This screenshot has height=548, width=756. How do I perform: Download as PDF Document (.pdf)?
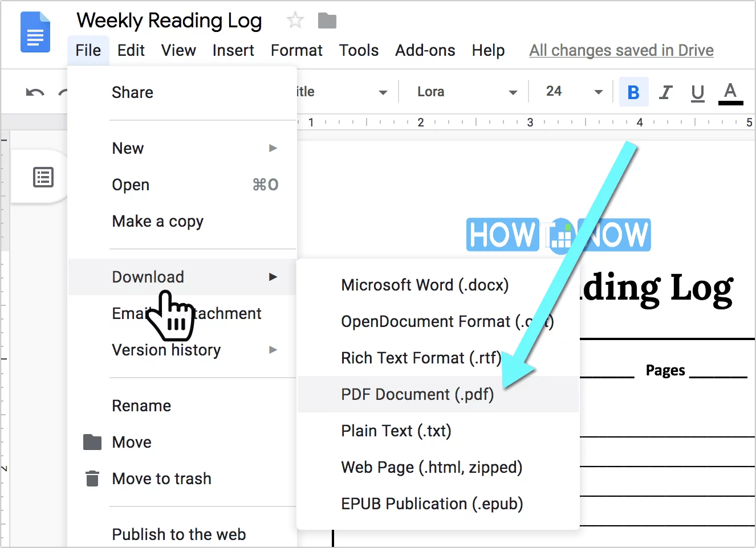pos(438,394)
